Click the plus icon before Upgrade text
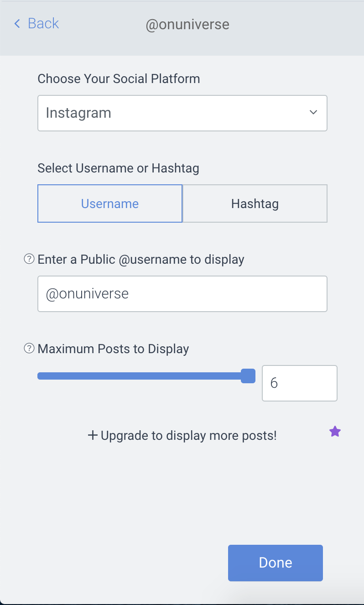364x605 pixels. tap(93, 435)
